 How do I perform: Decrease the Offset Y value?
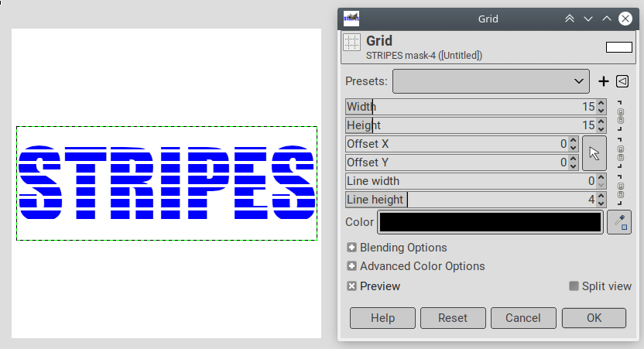(x=574, y=166)
